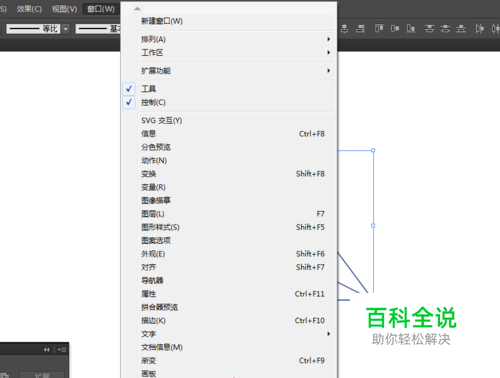Click the 等比 stroke profile preview field
This screenshot has height=378, width=500.
[x=34, y=29]
